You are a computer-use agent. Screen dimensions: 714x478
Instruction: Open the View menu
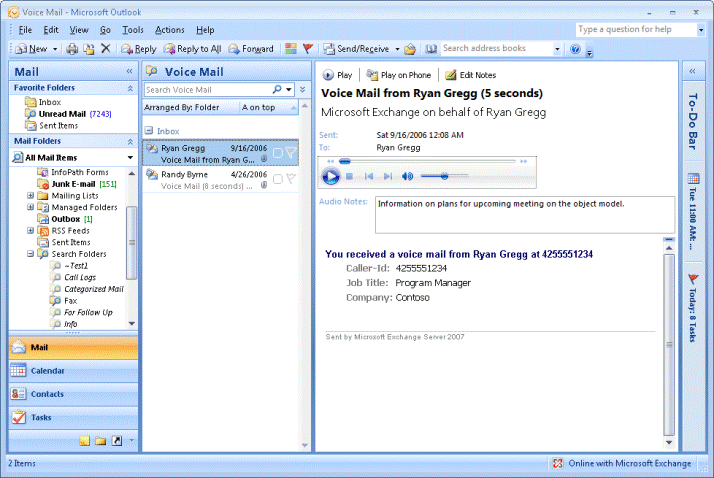coord(79,30)
